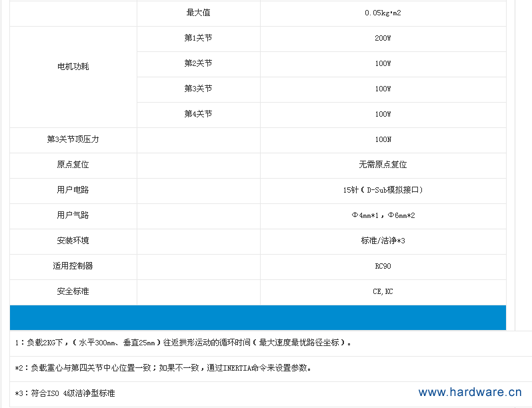532x408 pixels.
Task: Select the 第1关节 label
Action: point(198,39)
